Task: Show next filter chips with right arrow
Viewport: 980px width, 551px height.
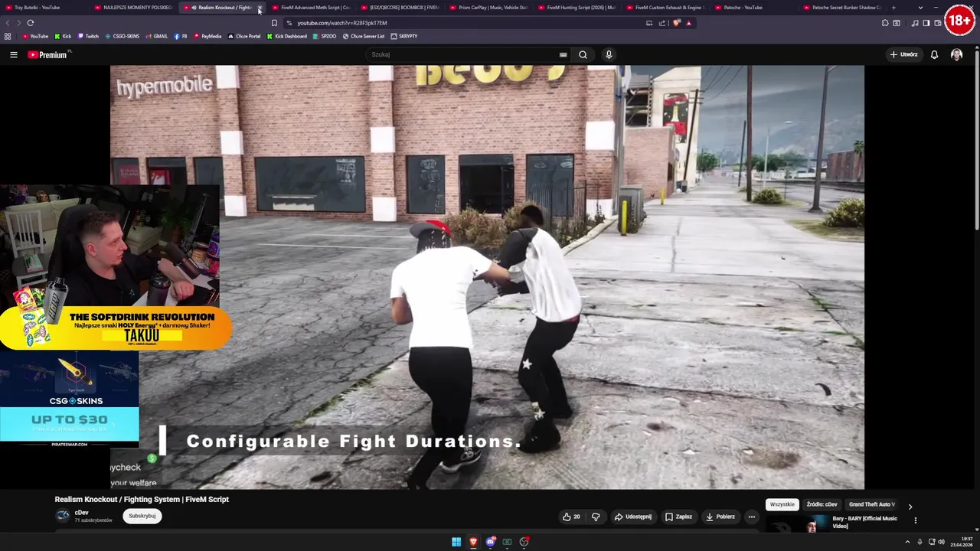Action: 910,507
